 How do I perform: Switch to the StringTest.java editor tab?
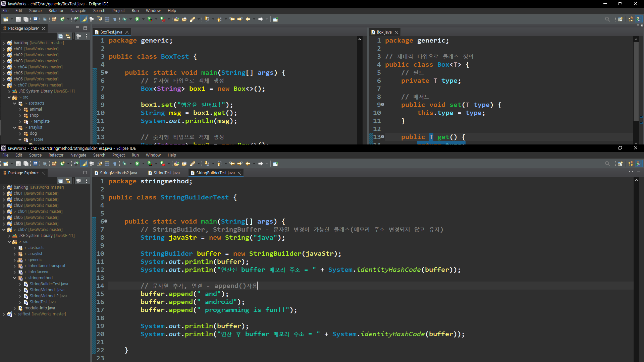click(166, 173)
